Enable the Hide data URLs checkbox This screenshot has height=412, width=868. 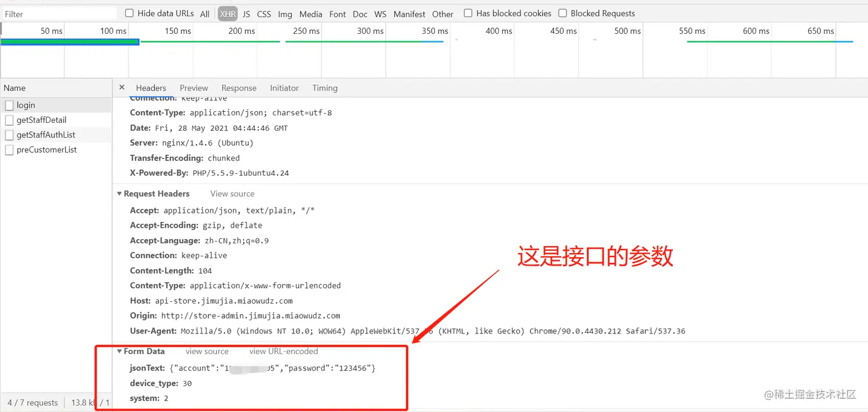129,13
